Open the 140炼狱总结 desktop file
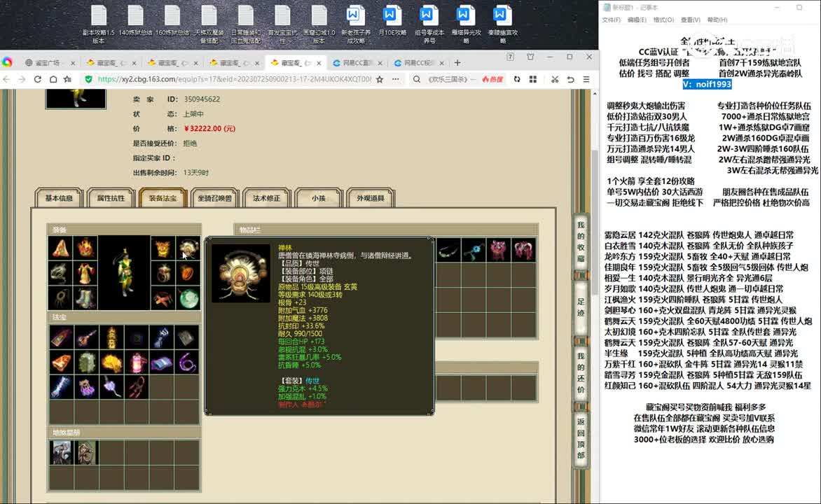This screenshot has height=504, width=821. click(x=135, y=21)
